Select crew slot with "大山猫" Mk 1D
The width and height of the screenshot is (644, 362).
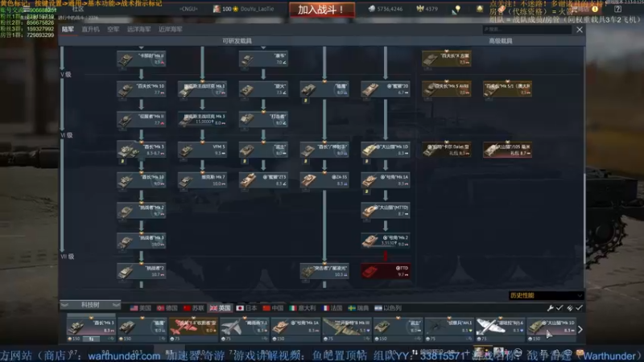(x=551, y=329)
